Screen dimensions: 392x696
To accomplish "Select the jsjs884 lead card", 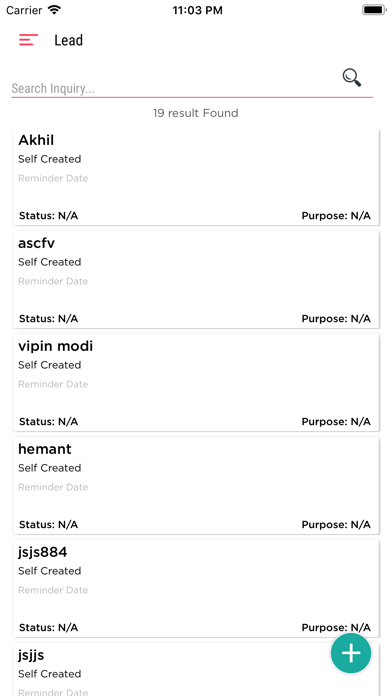I will click(196, 589).
